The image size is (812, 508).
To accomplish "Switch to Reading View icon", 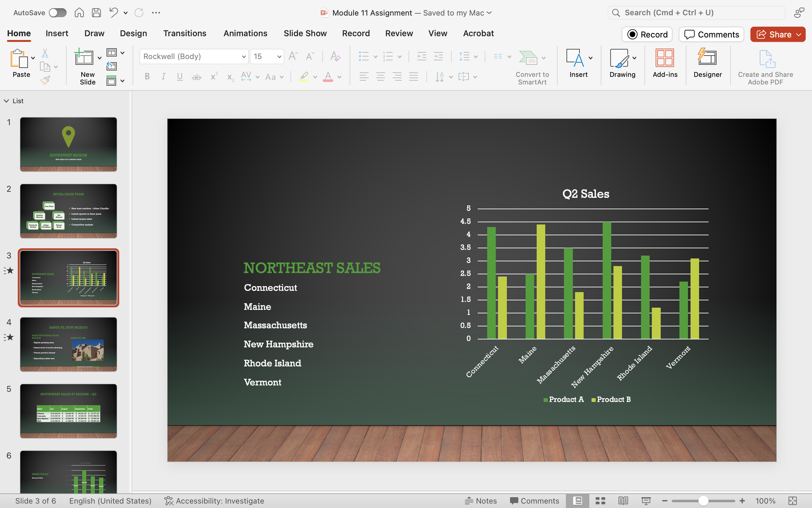I will coord(623,501).
